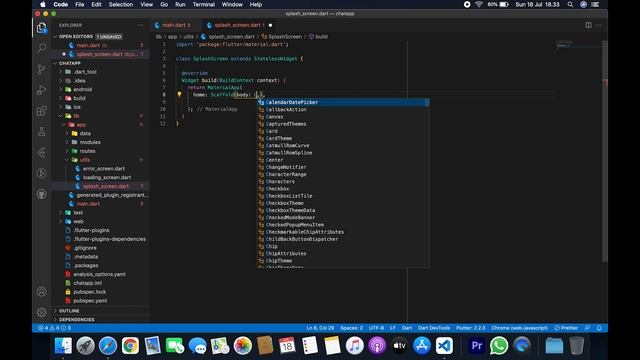Open the Search view in the activity bar
The image size is (640, 360).
tap(42, 48)
